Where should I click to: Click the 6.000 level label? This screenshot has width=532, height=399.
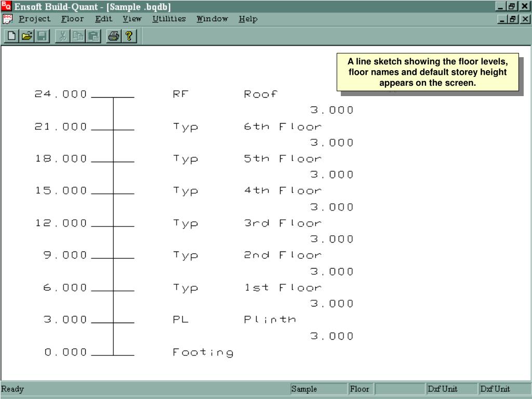coord(65,287)
